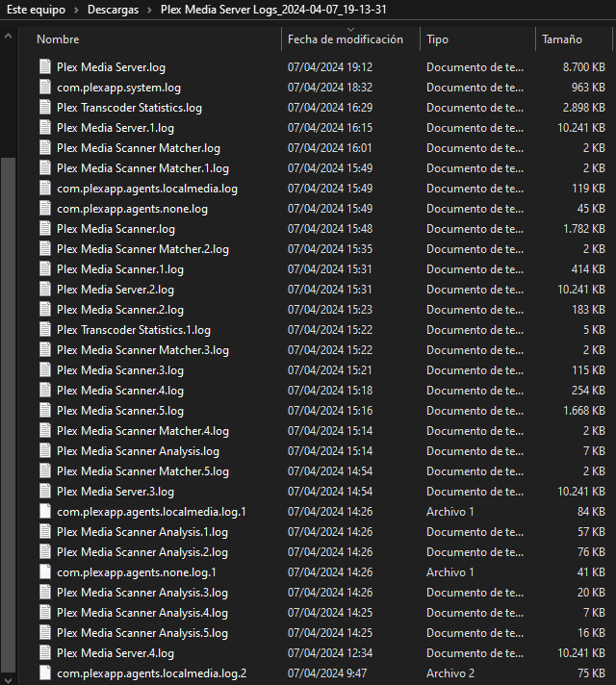The width and height of the screenshot is (616, 685).
Task: Click the icon of Plex Media Scanner.4.log
Action: [45, 390]
